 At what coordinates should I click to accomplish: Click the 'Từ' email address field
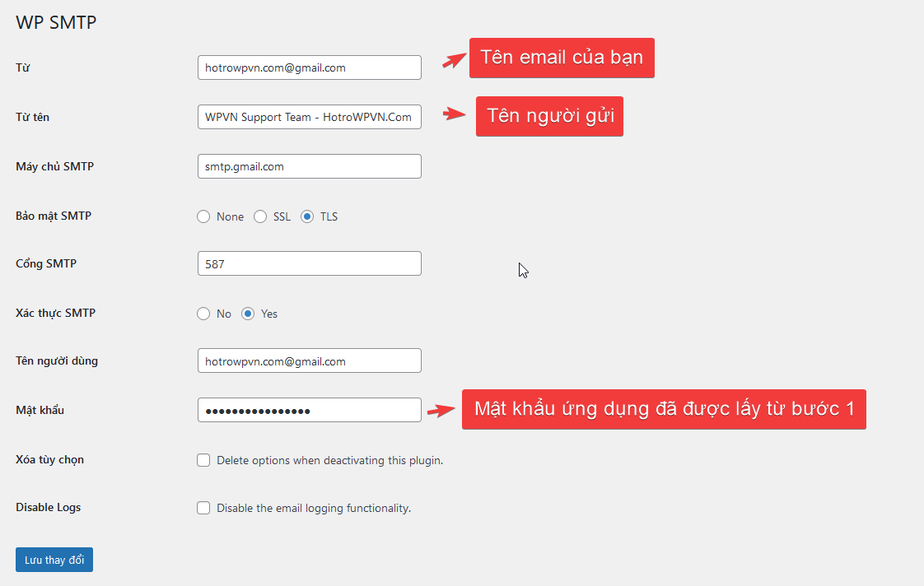coord(309,67)
